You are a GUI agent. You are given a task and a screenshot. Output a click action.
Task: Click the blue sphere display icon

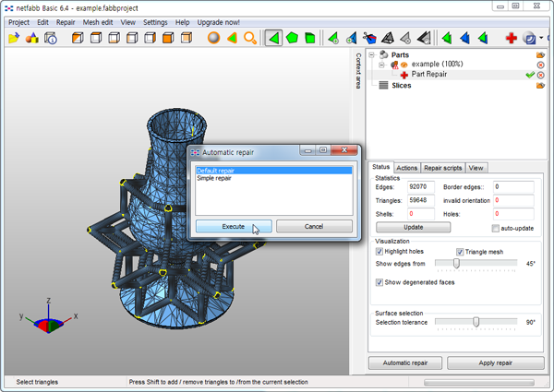click(x=529, y=38)
